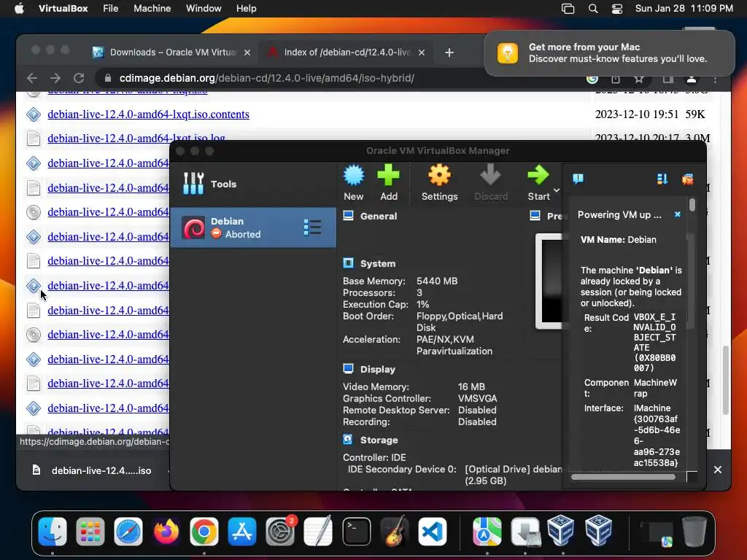Click the VM preview thumbnail
The width and height of the screenshot is (747, 560).
pos(549,281)
